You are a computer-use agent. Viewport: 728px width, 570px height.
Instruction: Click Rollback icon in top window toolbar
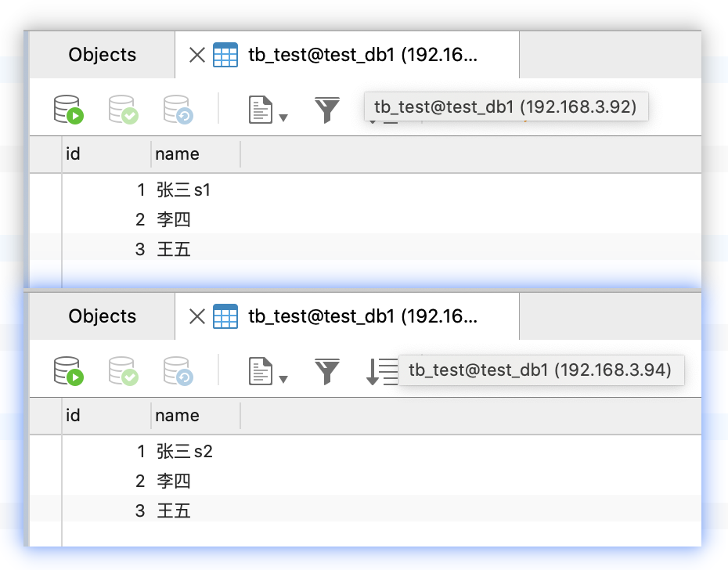click(178, 110)
